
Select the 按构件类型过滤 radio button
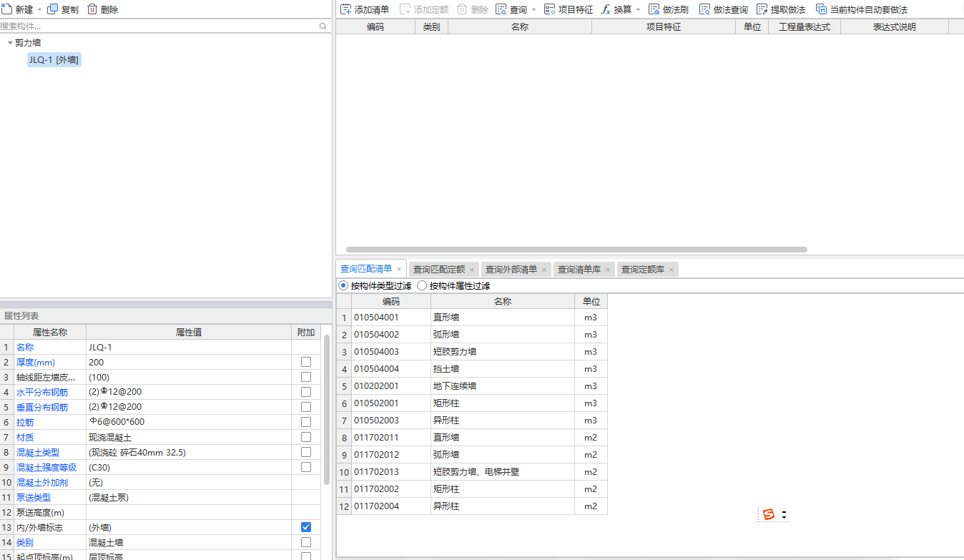click(x=343, y=285)
